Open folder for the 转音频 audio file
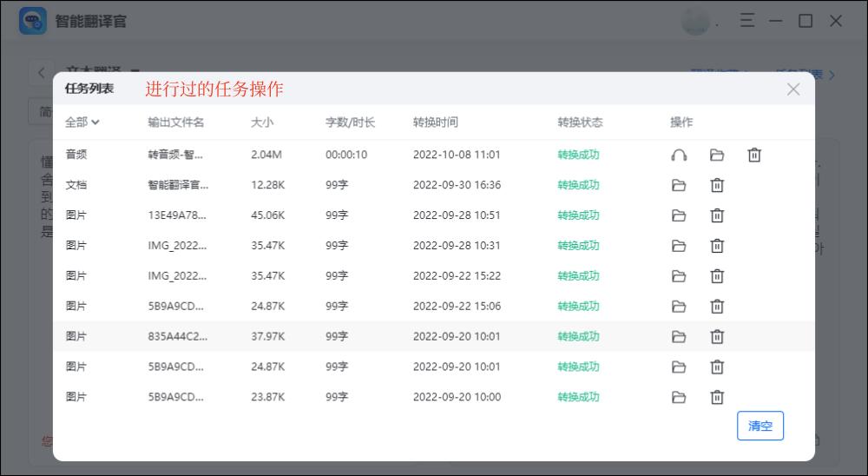This screenshot has height=476, width=868. [716, 155]
